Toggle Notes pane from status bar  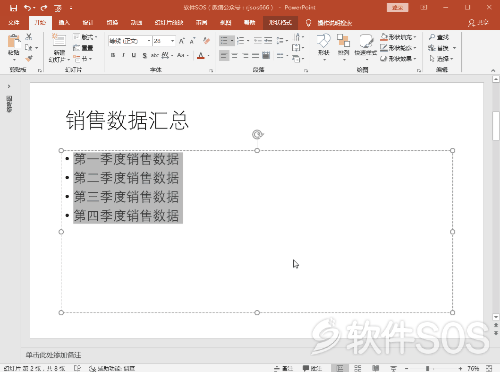click(284, 368)
